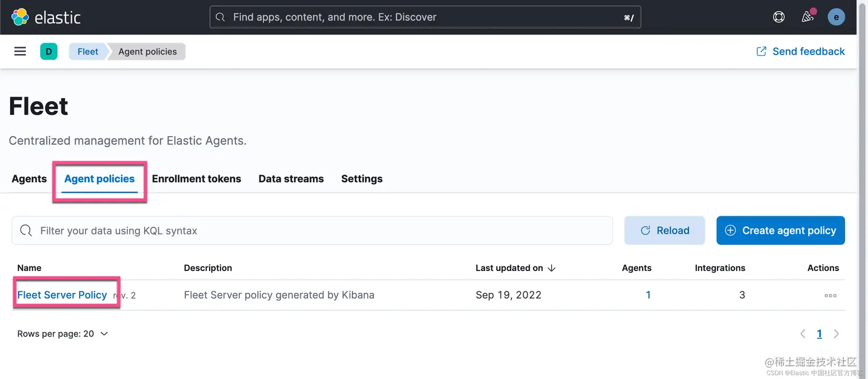Go to next page arrow
Image resolution: width=868 pixels, height=379 pixels.
836,334
